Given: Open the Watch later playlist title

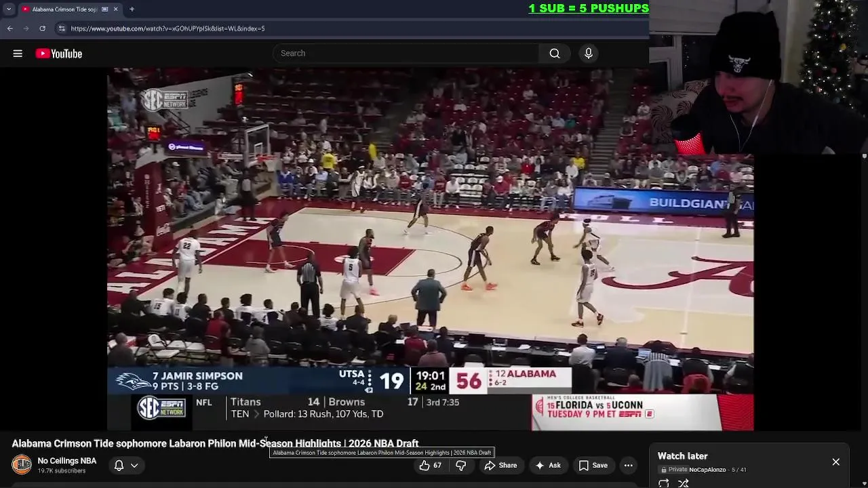Looking at the screenshot, I should click(683, 456).
